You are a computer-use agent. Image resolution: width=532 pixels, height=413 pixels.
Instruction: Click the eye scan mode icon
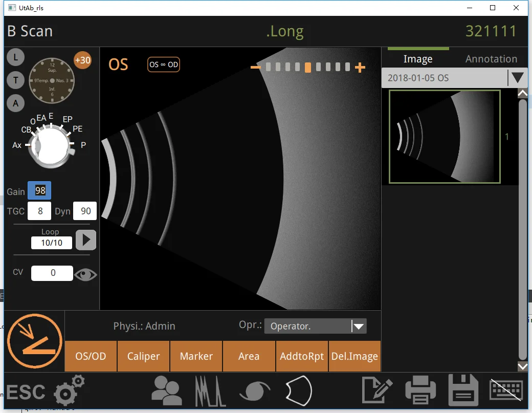pyautogui.click(x=254, y=391)
